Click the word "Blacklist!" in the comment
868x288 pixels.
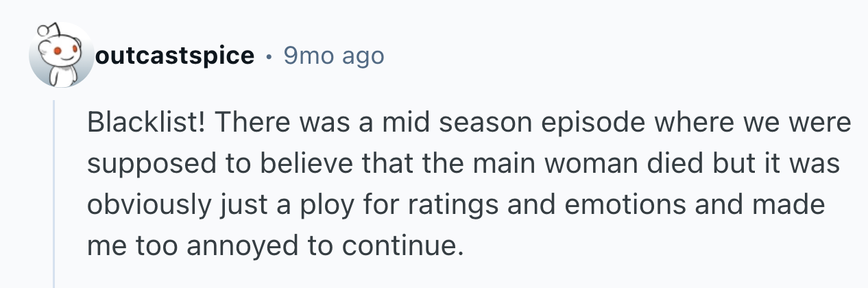tap(149, 124)
